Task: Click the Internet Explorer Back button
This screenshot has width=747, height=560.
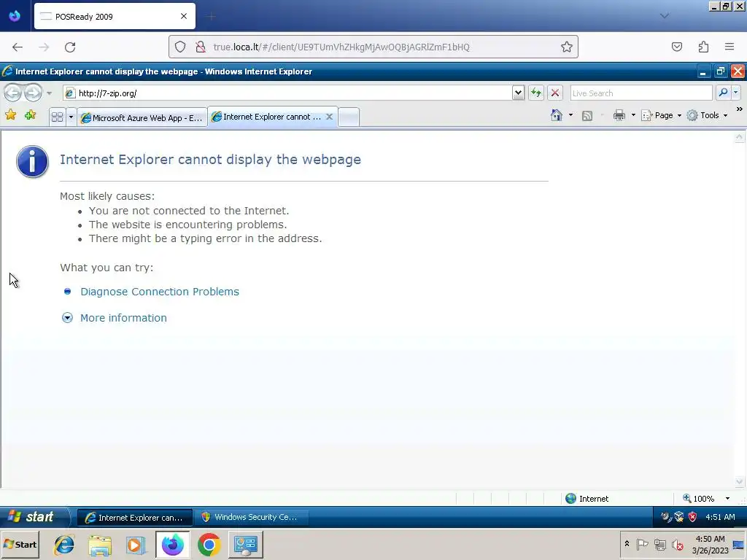Action: 13,93
